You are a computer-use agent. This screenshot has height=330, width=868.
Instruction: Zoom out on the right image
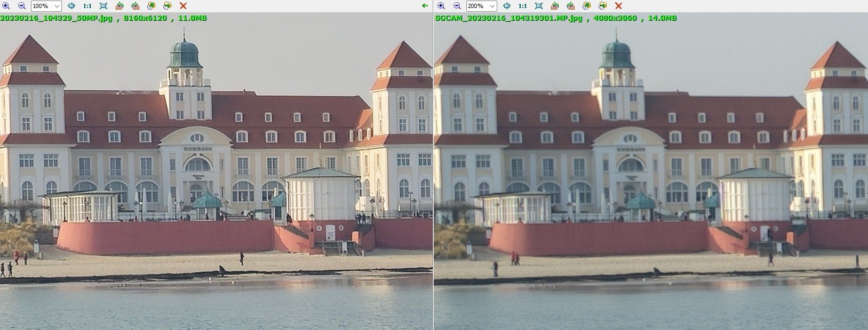click(457, 6)
